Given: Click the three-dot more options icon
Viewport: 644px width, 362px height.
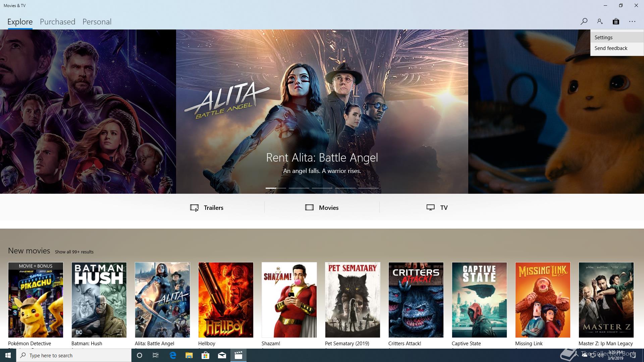Looking at the screenshot, I should (632, 21).
